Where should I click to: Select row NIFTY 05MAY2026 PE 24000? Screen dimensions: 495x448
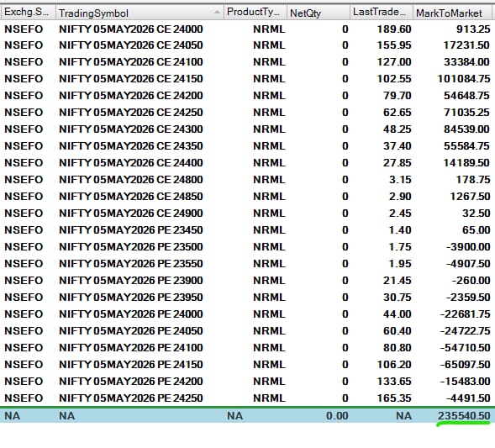[x=247, y=314]
